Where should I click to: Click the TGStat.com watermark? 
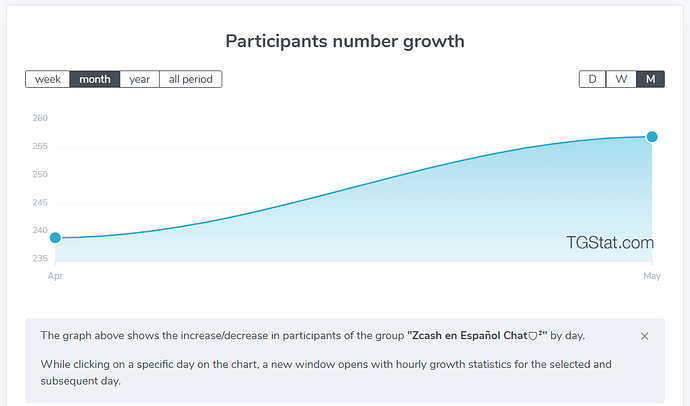coord(609,243)
